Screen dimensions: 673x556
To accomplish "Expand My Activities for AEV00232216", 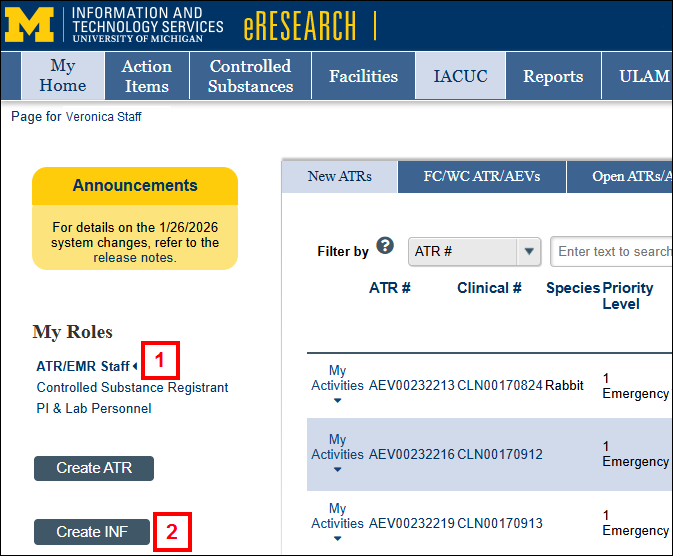I will (337, 454).
